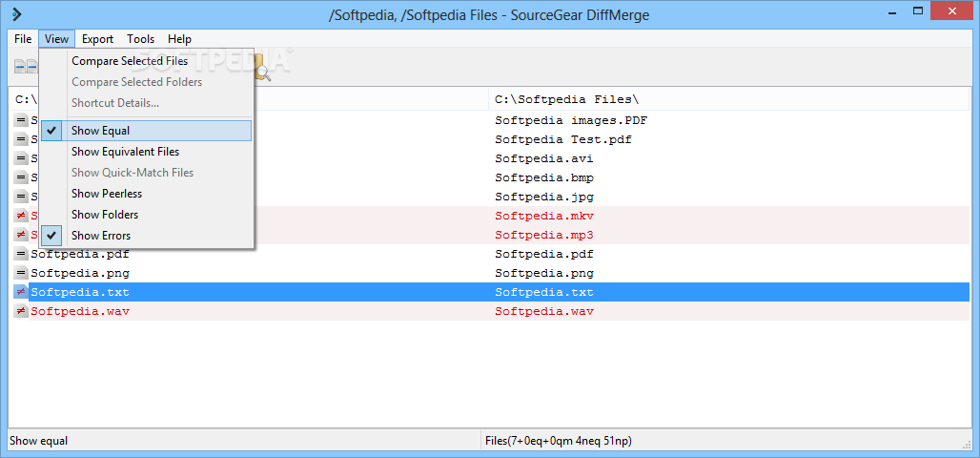Click the red not-equal icon for Softpedia.mkv

21,216
